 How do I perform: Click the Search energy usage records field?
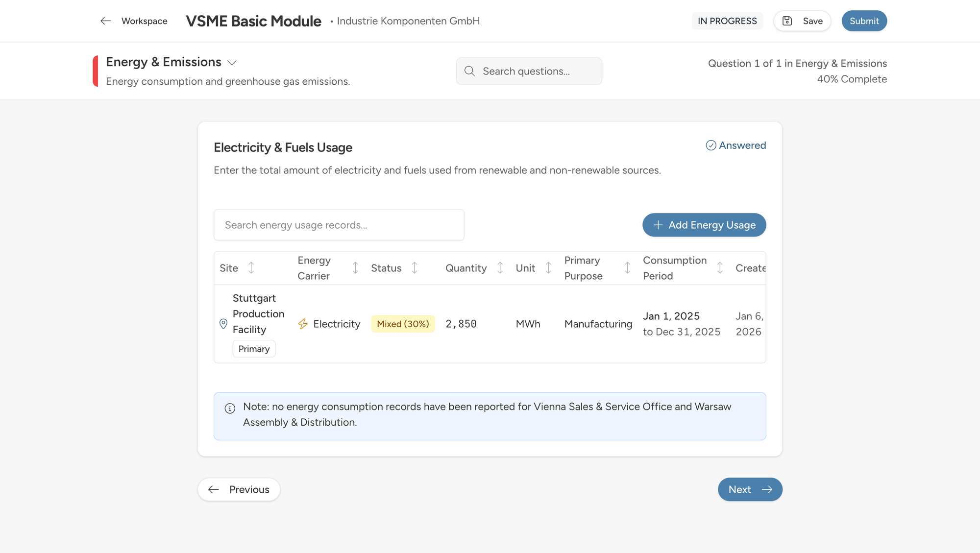pyautogui.click(x=339, y=225)
